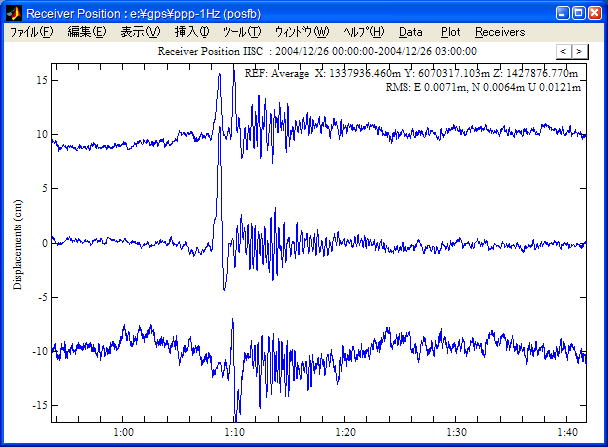
Task: Expand the Plot menu
Action: 450,32
